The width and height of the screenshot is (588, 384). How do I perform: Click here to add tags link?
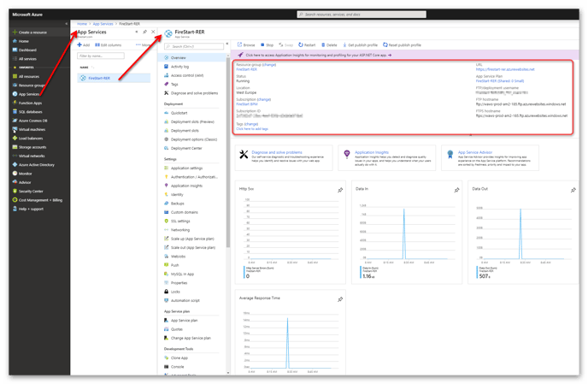(x=252, y=129)
